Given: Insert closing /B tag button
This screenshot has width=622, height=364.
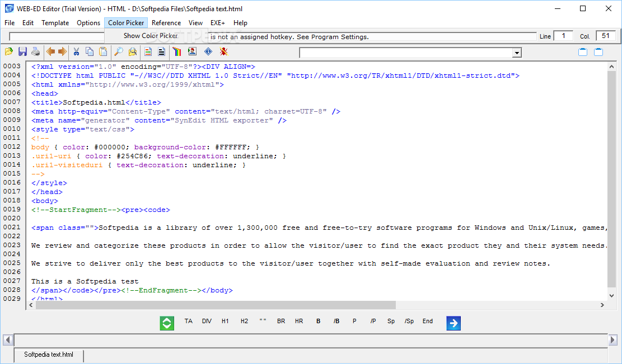Looking at the screenshot, I should [336, 321].
